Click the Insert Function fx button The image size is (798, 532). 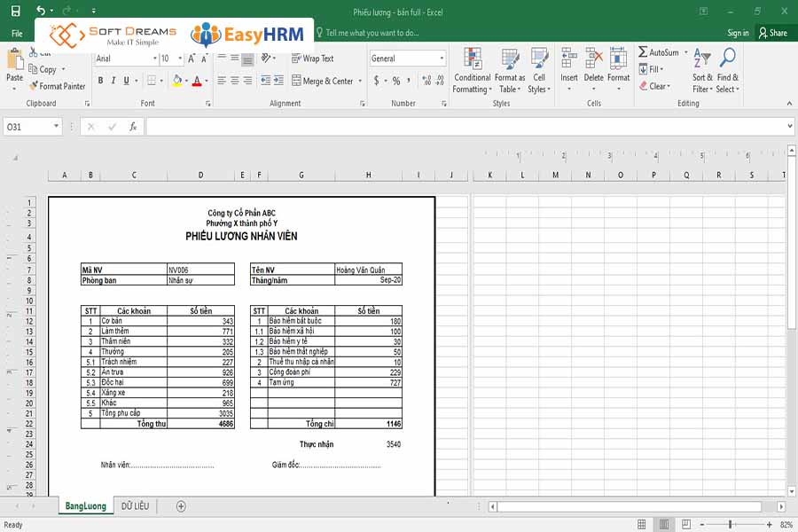[x=133, y=127]
